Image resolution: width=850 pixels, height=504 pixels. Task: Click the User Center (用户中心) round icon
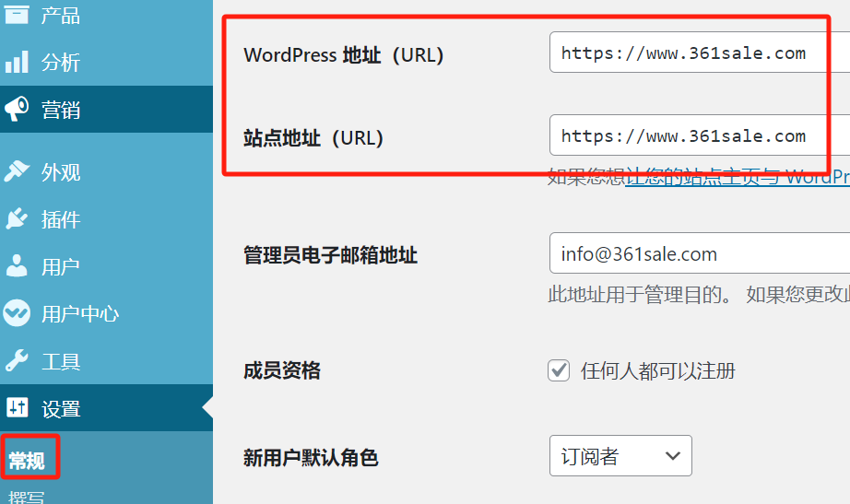(x=17, y=313)
